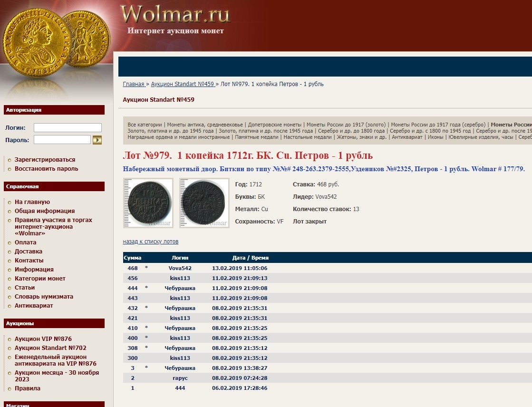532x407 pixels.
Task: Click Wolmar.ru site title
Action: 175,14
